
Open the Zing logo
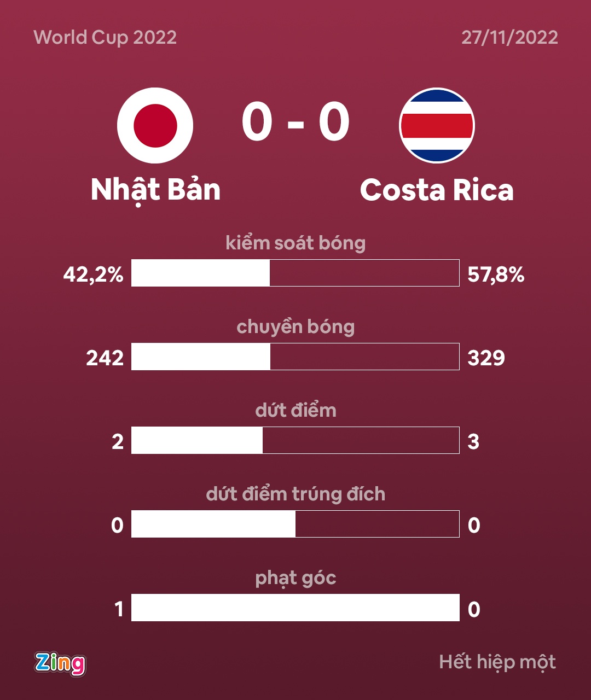pos(60,663)
